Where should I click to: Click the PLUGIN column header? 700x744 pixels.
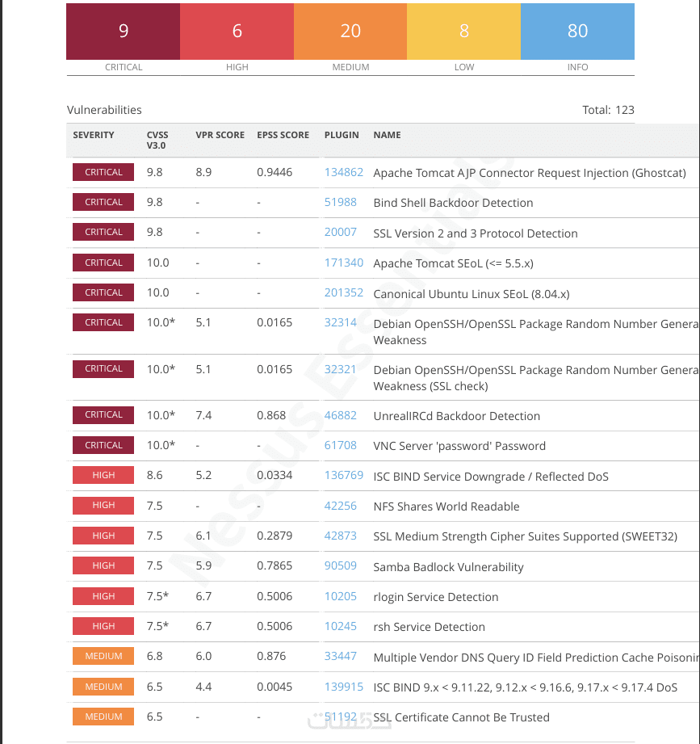342,135
